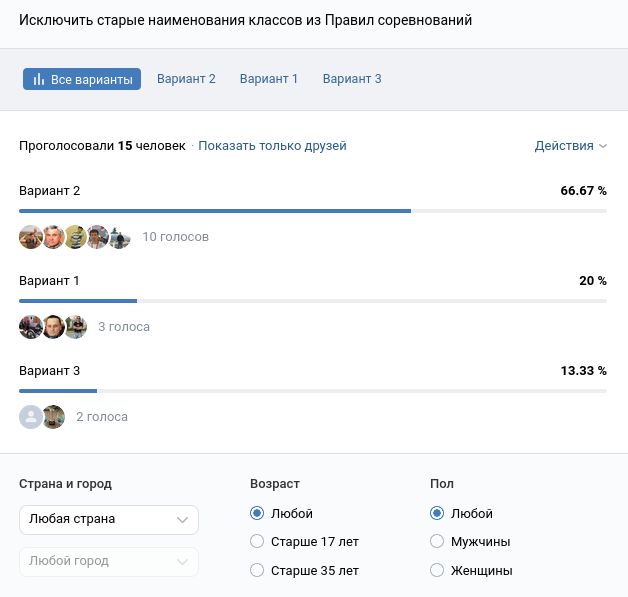
Task: Click the Вариант 2 progress bar
Action: coord(215,211)
